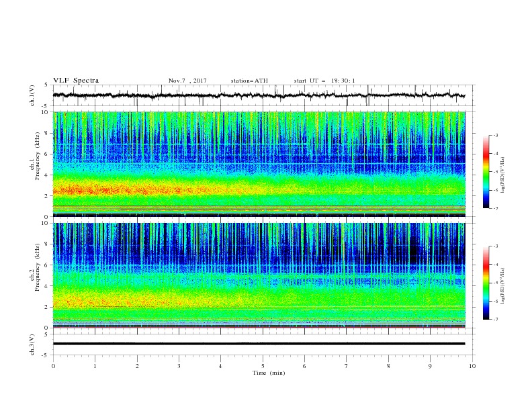The image size is (532, 411).
Task: Click the date label 'Nov.7 , 2017'
Action: coord(187,81)
